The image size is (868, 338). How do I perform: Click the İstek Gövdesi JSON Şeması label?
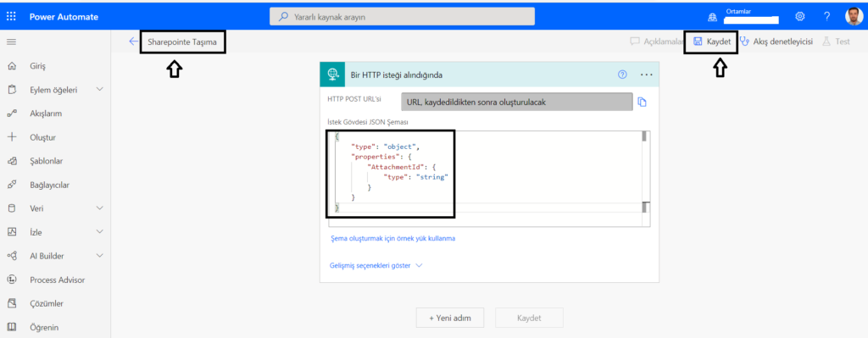click(368, 122)
